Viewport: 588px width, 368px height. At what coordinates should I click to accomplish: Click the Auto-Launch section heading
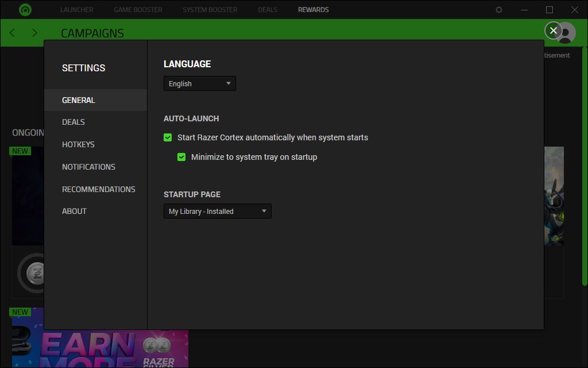(x=191, y=118)
